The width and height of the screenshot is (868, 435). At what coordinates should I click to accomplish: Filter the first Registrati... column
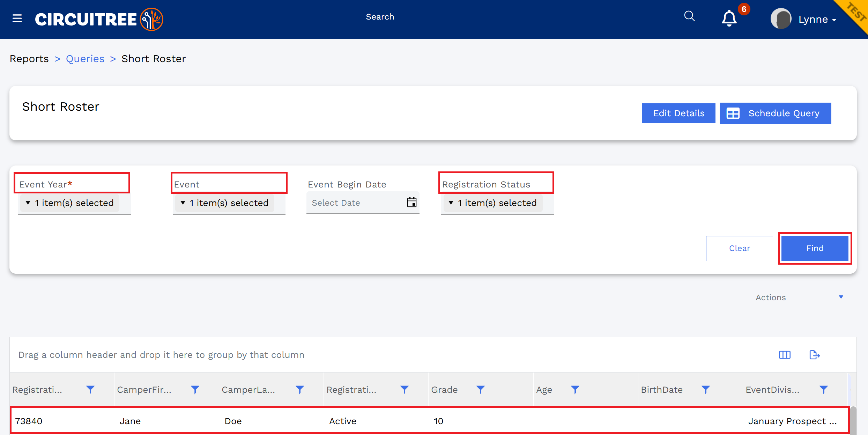(90, 390)
